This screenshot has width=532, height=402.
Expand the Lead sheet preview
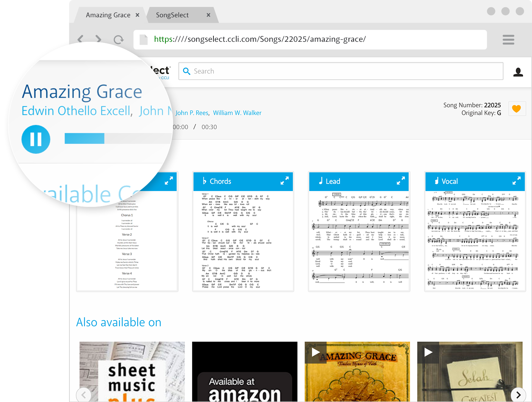pos(400,181)
